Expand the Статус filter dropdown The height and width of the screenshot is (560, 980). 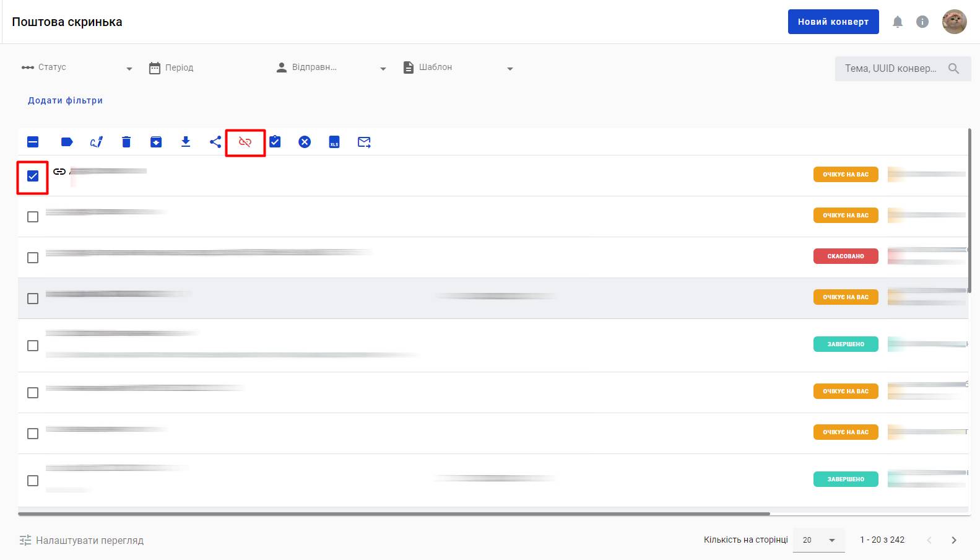[77, 68]
